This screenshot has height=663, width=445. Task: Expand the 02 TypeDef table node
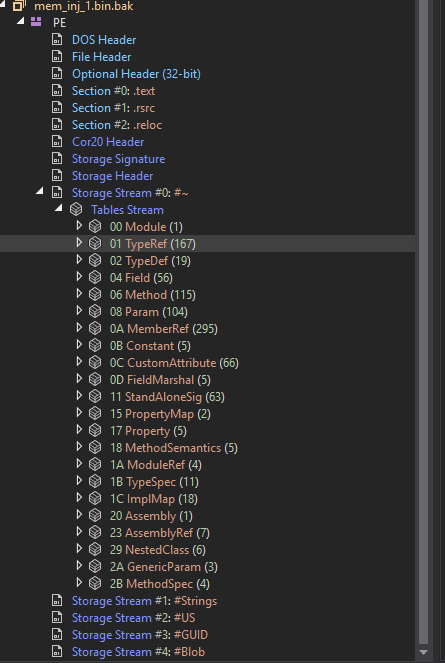pyautogui.click(x=79, y=260)
